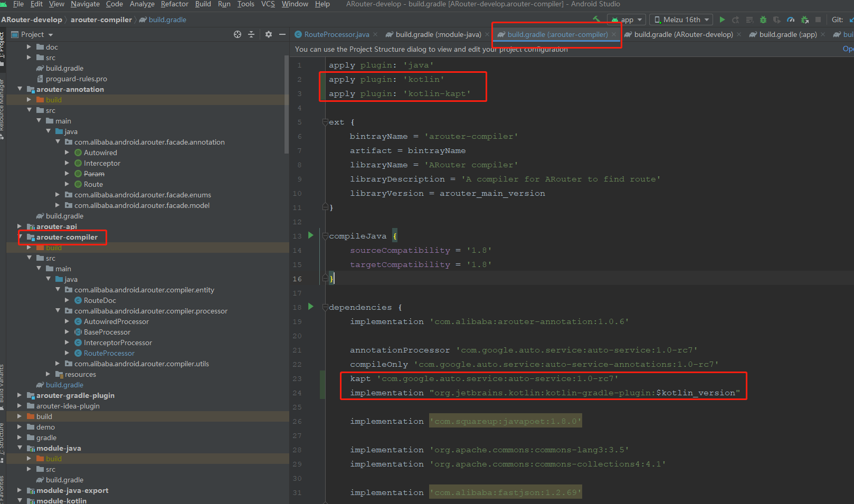The width and height of the screenshot is (854, 504).
Task: Place the cursor on line 26 javapoet dependency
Action: (506, 421)
